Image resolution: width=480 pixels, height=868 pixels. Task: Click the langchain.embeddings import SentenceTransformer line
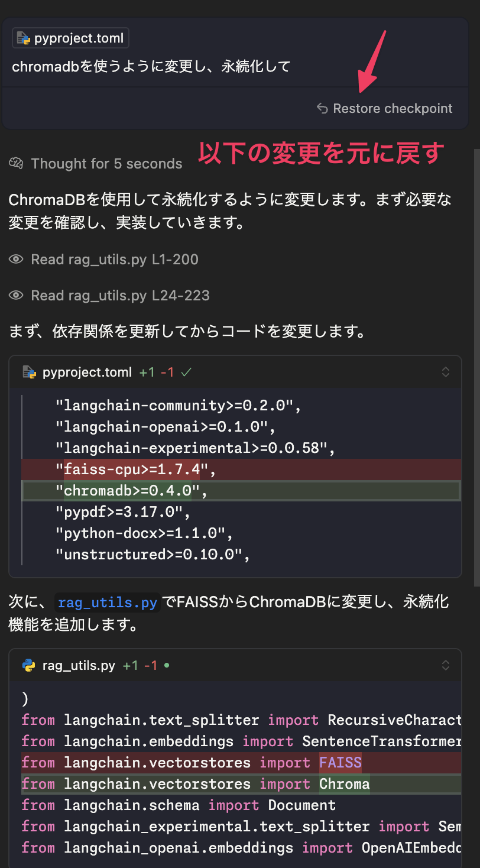[241, 741]
